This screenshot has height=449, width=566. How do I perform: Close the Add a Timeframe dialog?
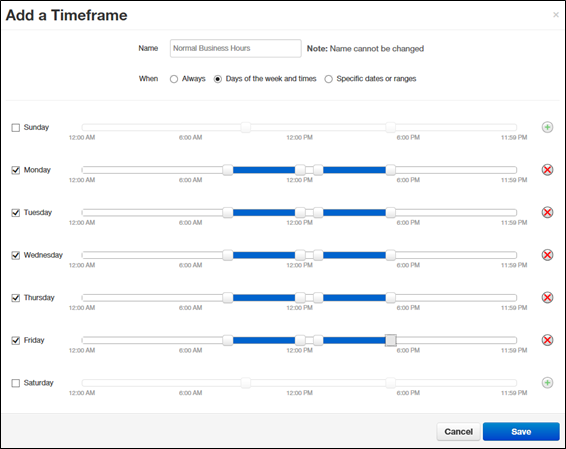(556, 15)
